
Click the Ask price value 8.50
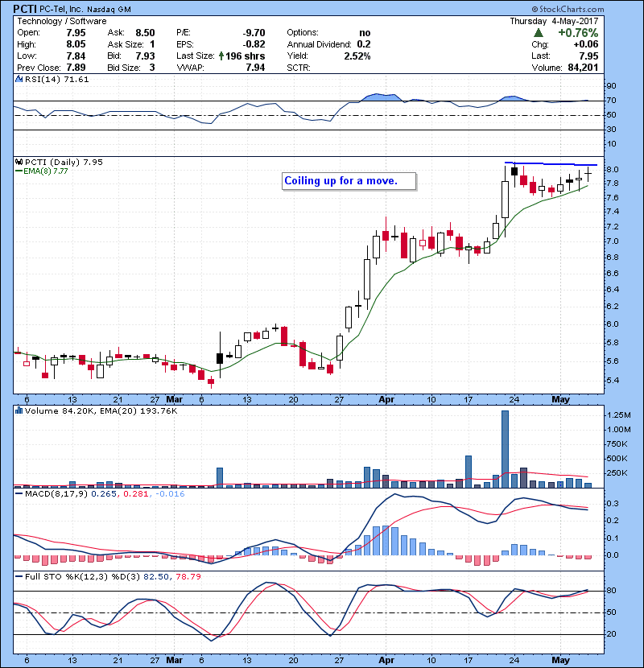tap(146, 33)
